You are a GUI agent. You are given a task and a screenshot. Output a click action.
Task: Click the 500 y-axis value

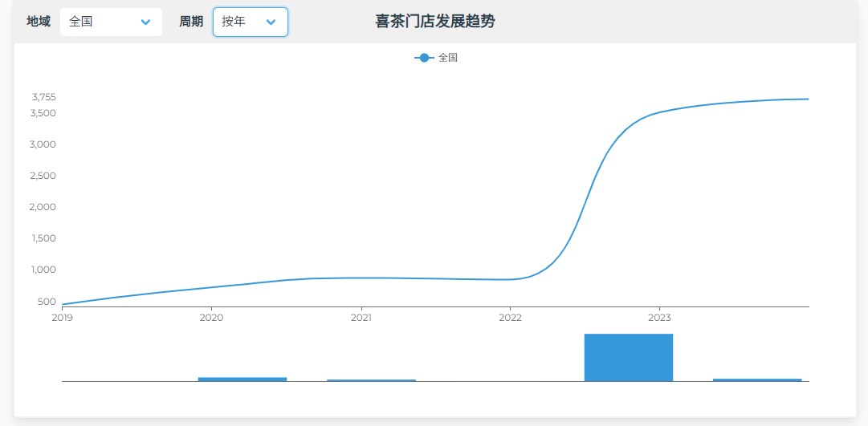pos(47,302)
